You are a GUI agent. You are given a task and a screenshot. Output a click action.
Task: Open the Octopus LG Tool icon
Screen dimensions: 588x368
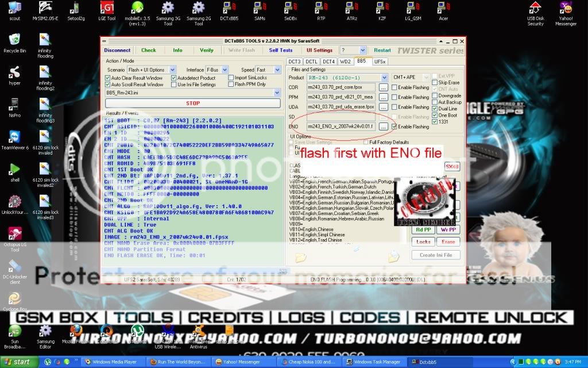[x=15, y=235]
